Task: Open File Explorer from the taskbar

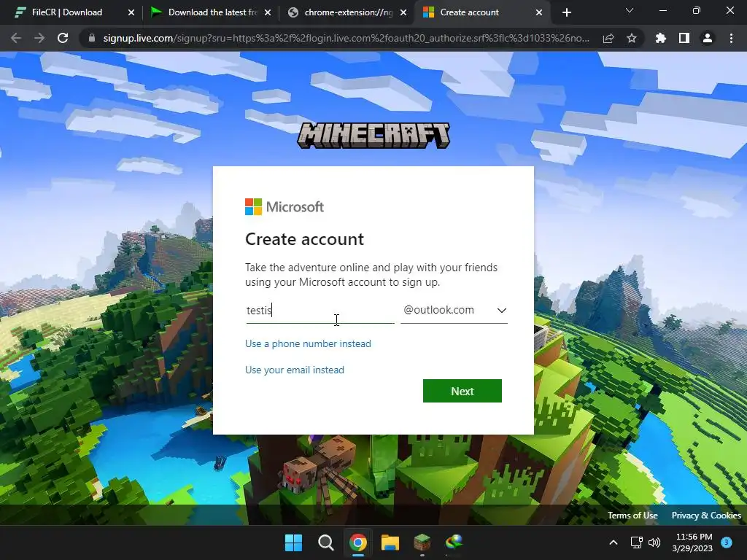Action: [390, 542]
